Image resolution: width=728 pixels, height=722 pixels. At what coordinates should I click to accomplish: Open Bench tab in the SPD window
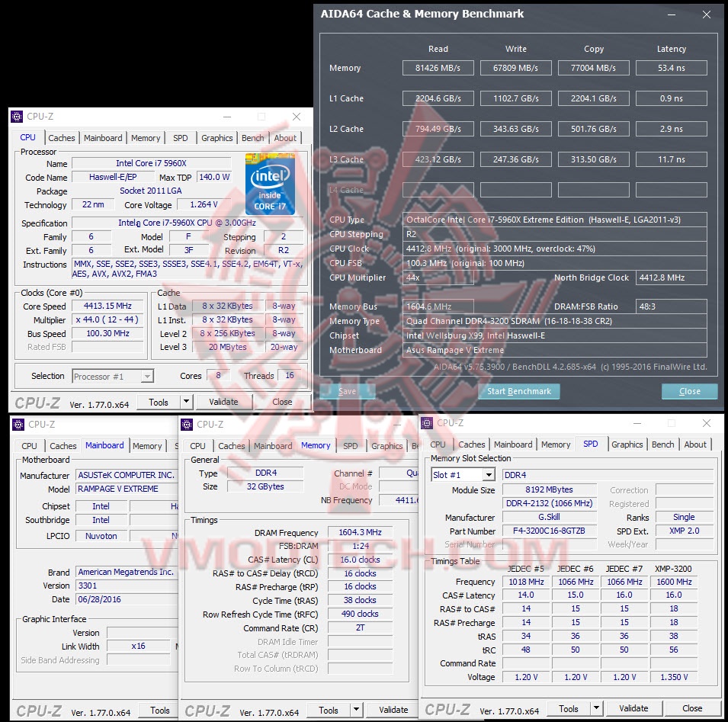coord(662,444)
